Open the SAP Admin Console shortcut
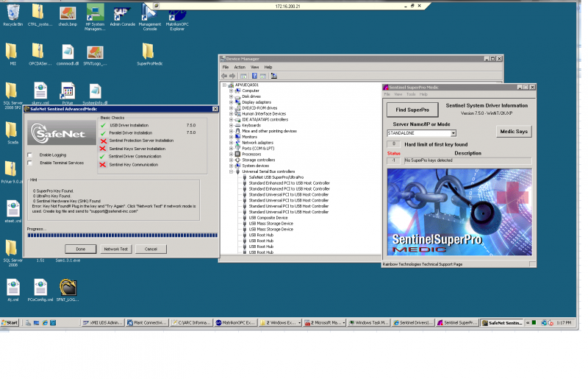Screen dimensions: 588x379 coord(122,15)
